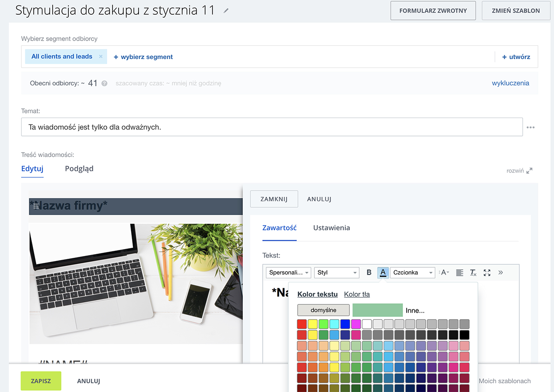Switch to the Podgląd tab
The width and height of the screenshot is (554, 392).
pos(79,169)
